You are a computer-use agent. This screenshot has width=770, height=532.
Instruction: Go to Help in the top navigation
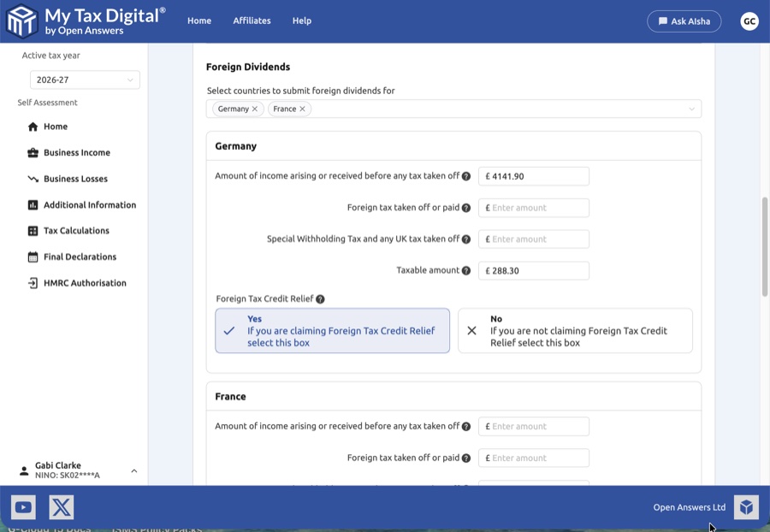click(x=302, y=21)
